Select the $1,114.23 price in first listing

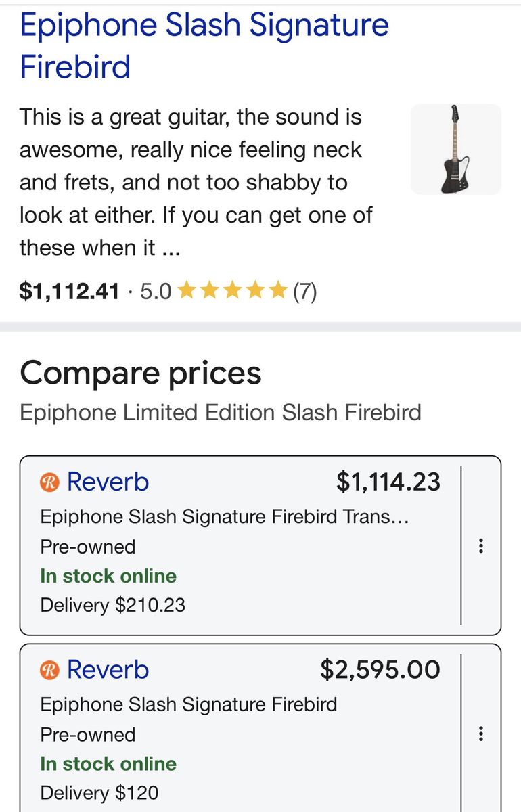[x=388, y=482]
